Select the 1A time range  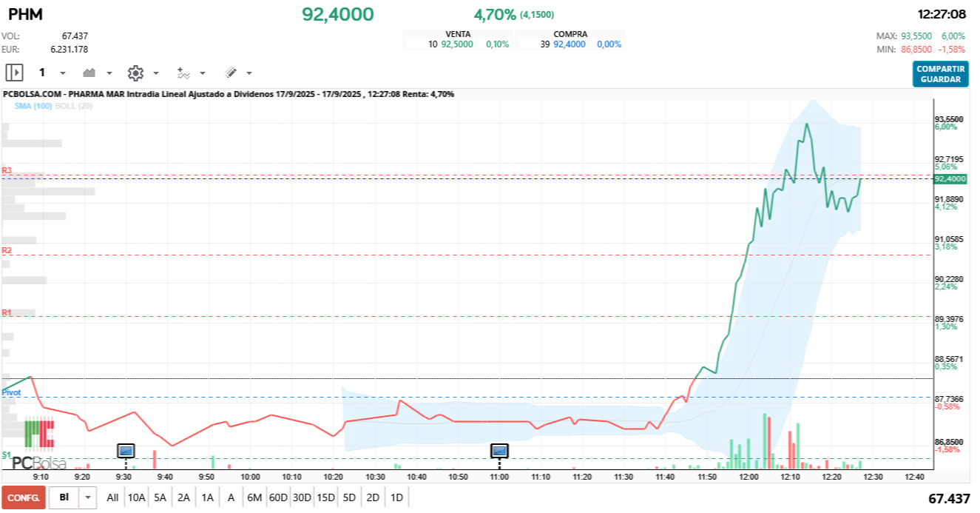pos(207,497)
